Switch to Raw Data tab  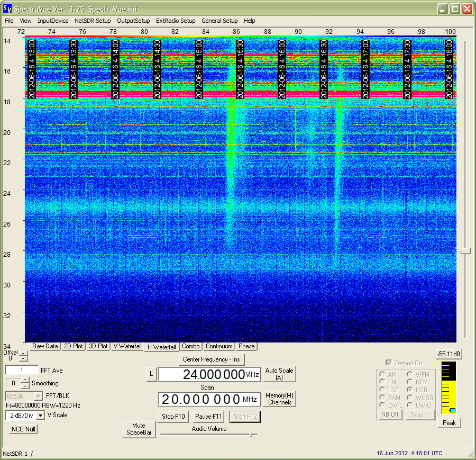pos(45,346)
